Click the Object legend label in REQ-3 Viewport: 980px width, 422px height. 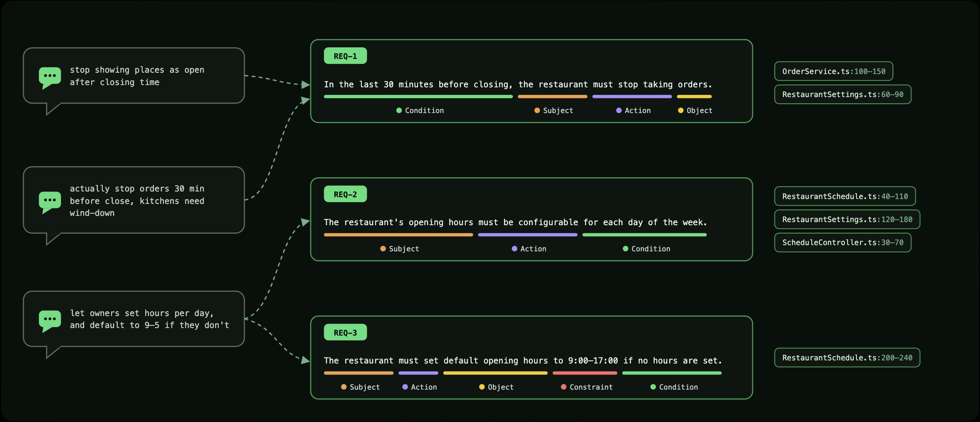(500, 387)
